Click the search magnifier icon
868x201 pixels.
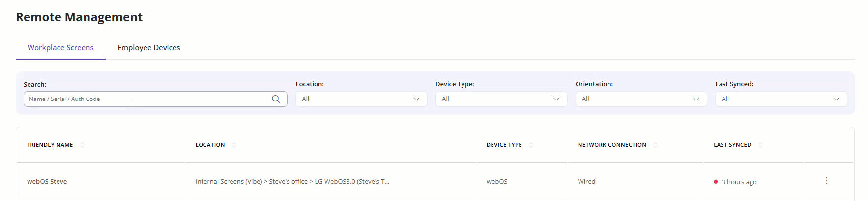(x=276, y=99)
